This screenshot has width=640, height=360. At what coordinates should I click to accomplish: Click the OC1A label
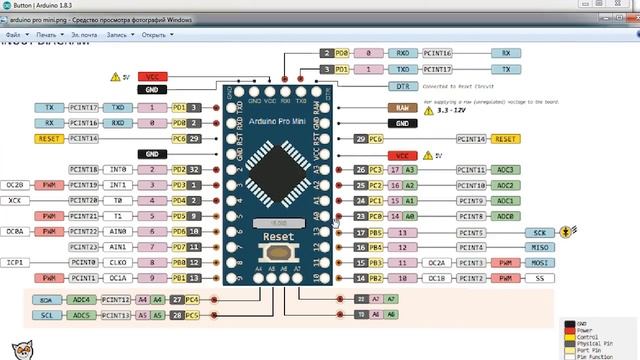(118, 278)
